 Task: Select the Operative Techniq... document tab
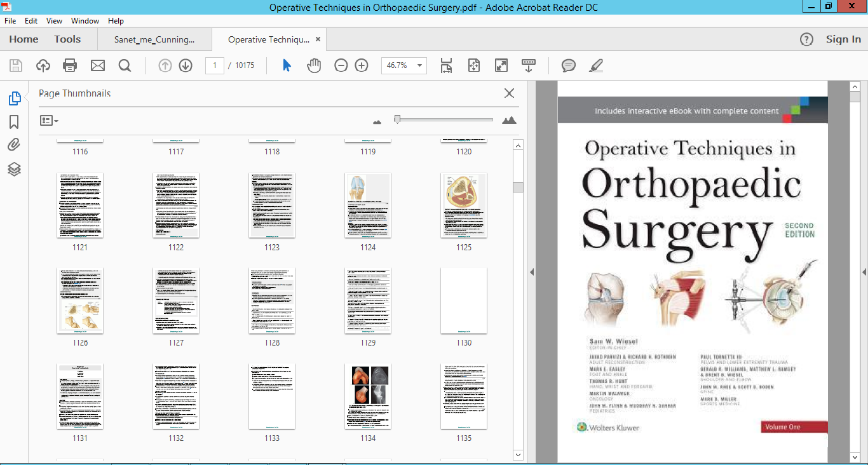click(x=269, y=39)
